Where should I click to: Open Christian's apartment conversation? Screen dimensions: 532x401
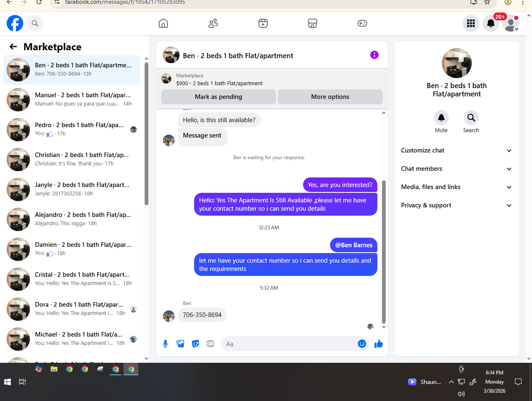pos(71,159)
